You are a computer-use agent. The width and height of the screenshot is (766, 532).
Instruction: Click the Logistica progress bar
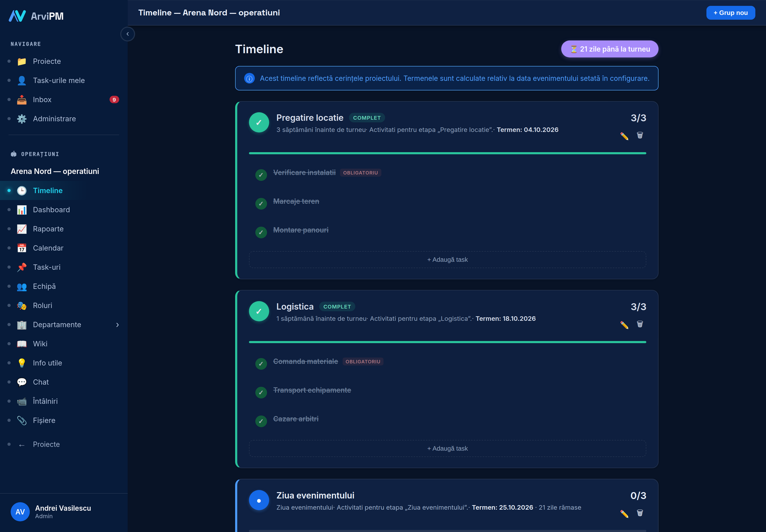447,342
